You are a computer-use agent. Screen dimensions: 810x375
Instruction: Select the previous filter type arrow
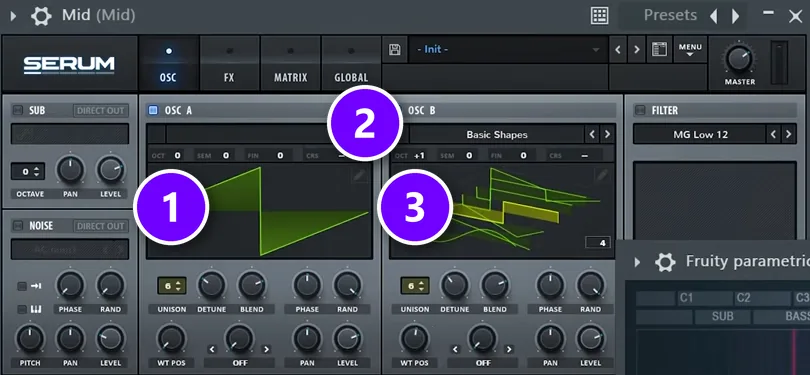tap(773, 135)
